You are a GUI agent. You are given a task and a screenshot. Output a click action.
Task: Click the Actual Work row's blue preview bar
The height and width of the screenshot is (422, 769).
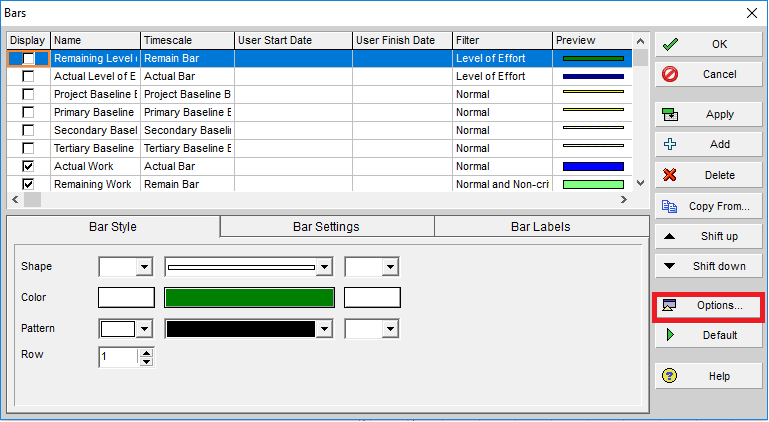pyautogui.click(x=593, y=166)
